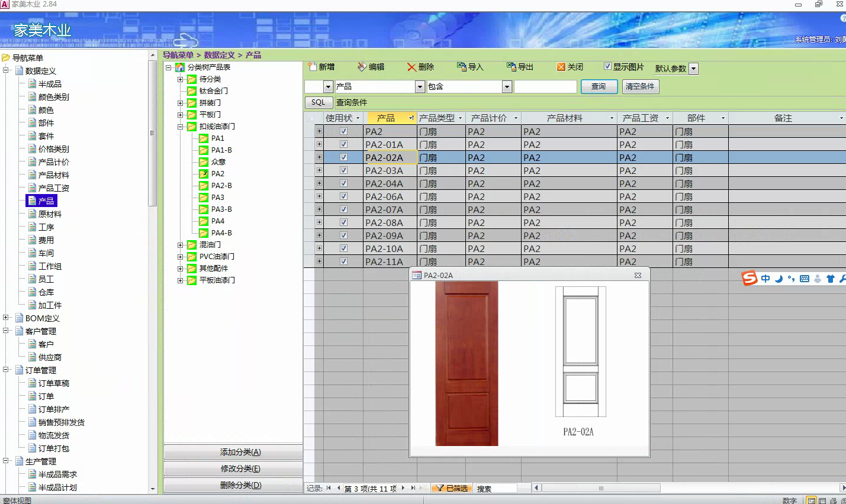Click the 查询 search button
The height and width of the screenshot is (504, 846).
pos(599,86)
